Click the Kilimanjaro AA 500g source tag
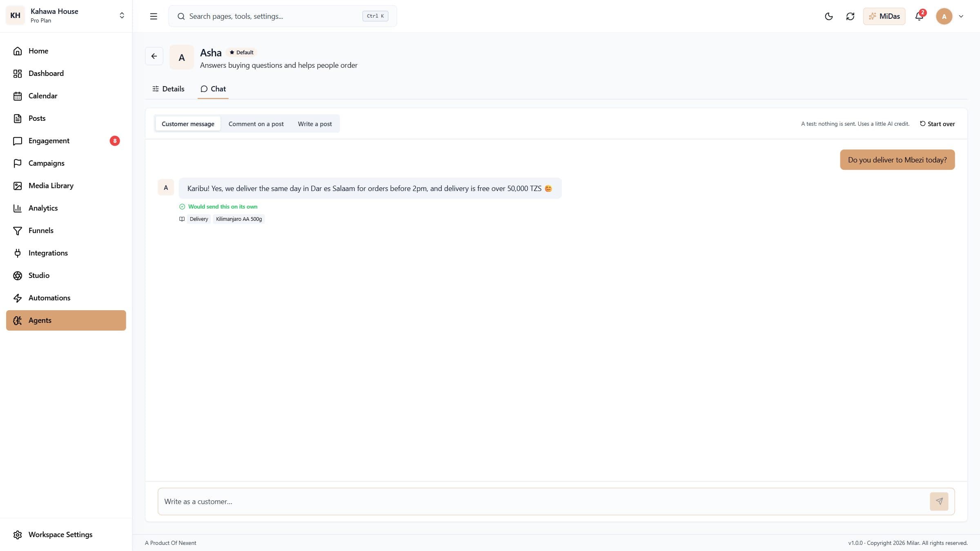This screenshot has height=551, width=980. point(239,219)
